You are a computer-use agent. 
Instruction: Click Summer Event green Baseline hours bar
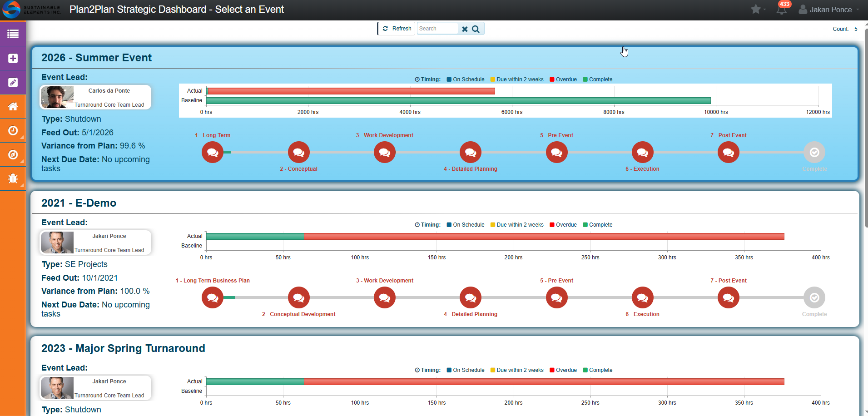[x=458, y=100]
